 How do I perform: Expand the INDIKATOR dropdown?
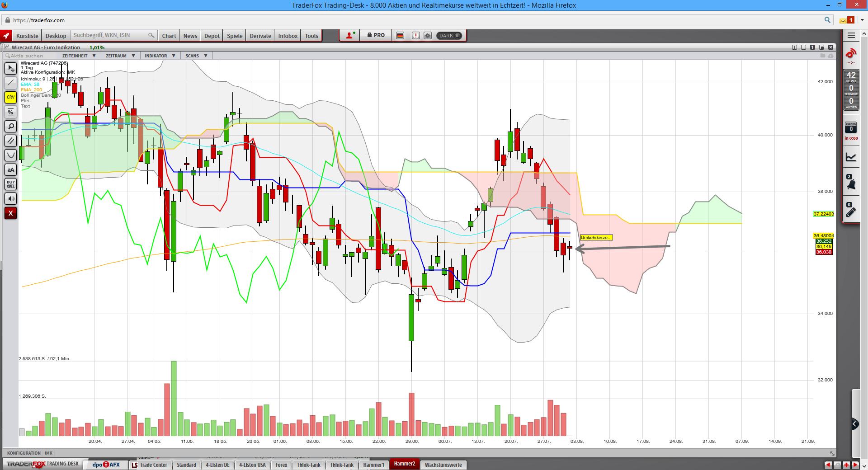[x=160, y=56]
